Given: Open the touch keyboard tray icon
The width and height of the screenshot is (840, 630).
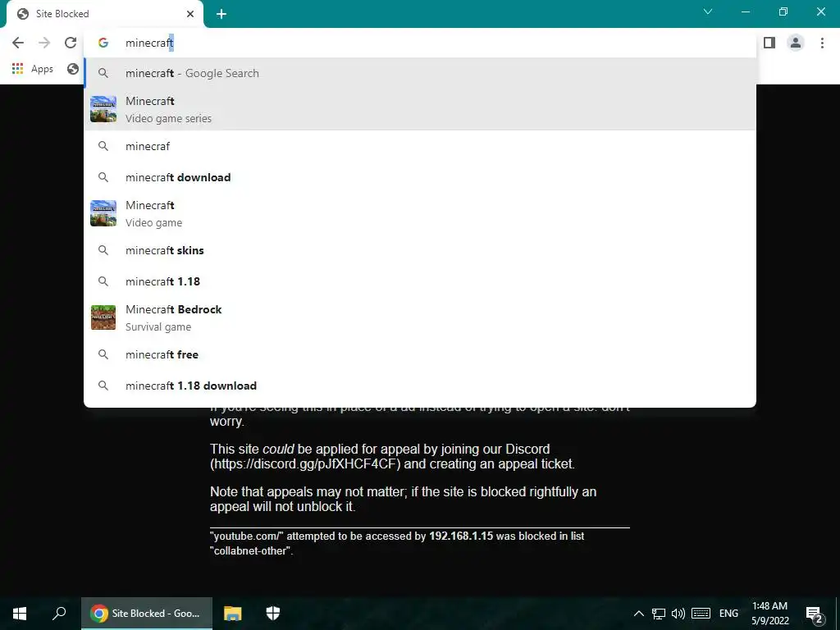Looking at the screenshot, I should [701, 614].
